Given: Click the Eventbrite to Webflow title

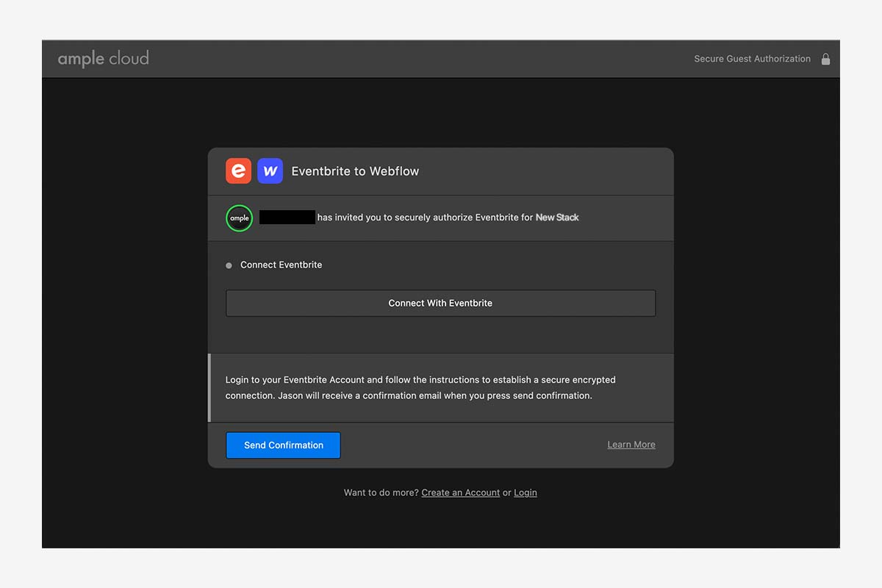Looking at the screenshot, I should tap(355, 171).
